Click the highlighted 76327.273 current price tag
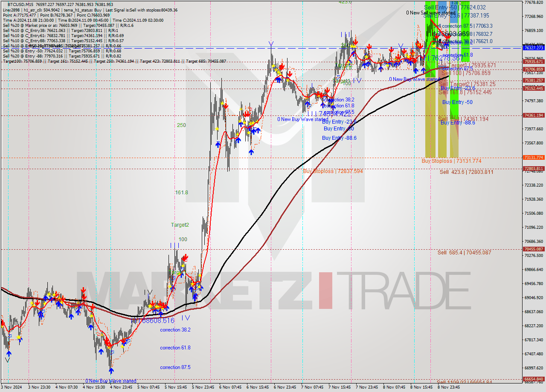 [x=533, y=48]
